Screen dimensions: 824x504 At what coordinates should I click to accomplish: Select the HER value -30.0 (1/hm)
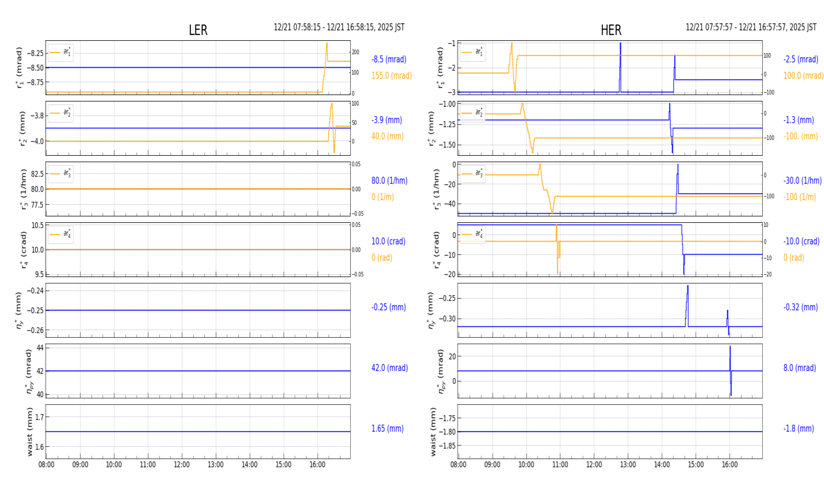click(x=802, y=181)
